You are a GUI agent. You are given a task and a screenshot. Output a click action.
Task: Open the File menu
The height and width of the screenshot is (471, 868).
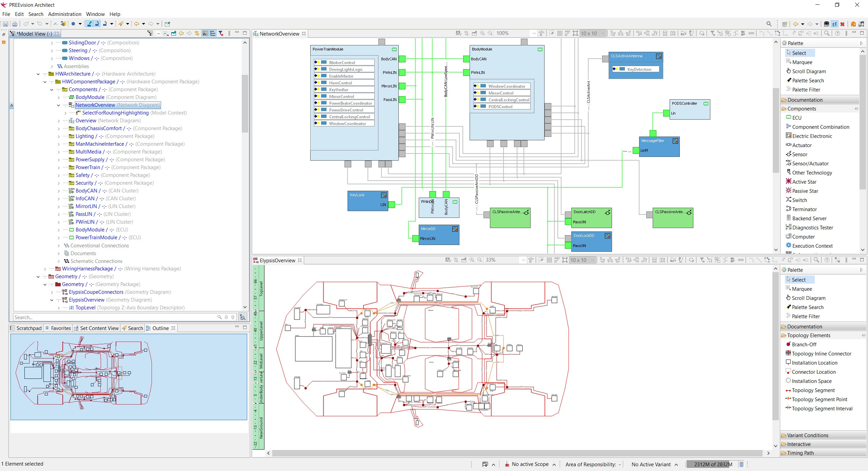click(x=6, y=14)
